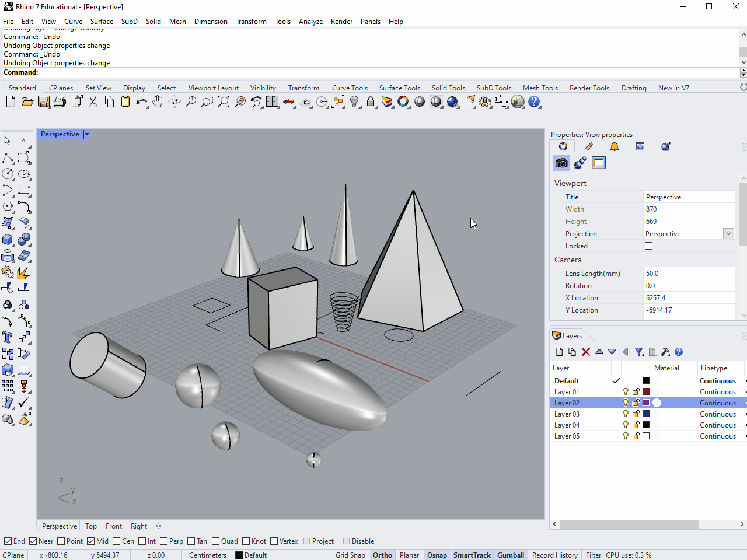The image size is (747, 560).
Task: Open Options with the gear icon
Action: click(x=485, y=101)
